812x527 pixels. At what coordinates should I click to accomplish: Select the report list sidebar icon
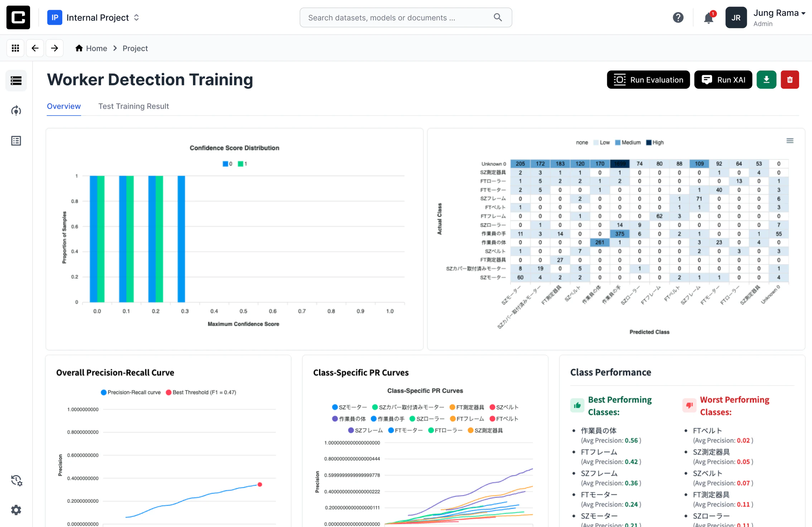(x=16, y=141)
